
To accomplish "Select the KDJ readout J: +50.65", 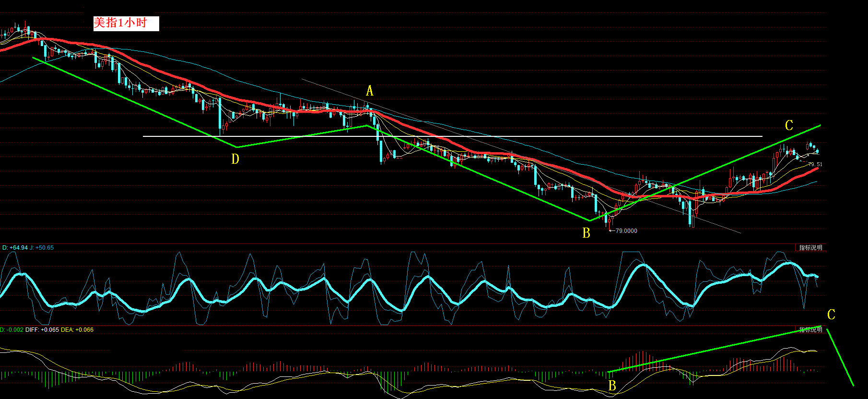I will tap(42, 248).
